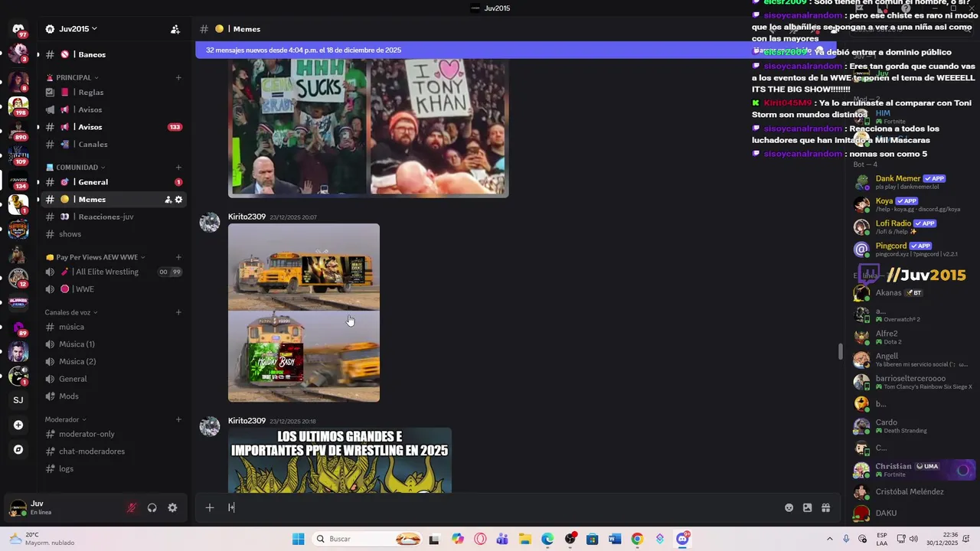The width and height of the screenshot is (980, 551).
Task: Open Lofi Radio bot in member list
Action: tap(911, 227)
